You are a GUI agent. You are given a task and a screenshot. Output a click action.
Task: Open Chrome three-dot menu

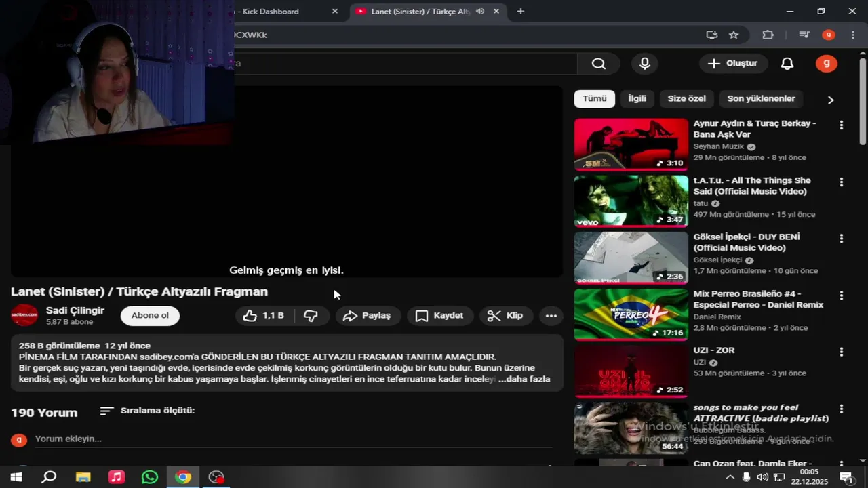[x=852, y=35]
